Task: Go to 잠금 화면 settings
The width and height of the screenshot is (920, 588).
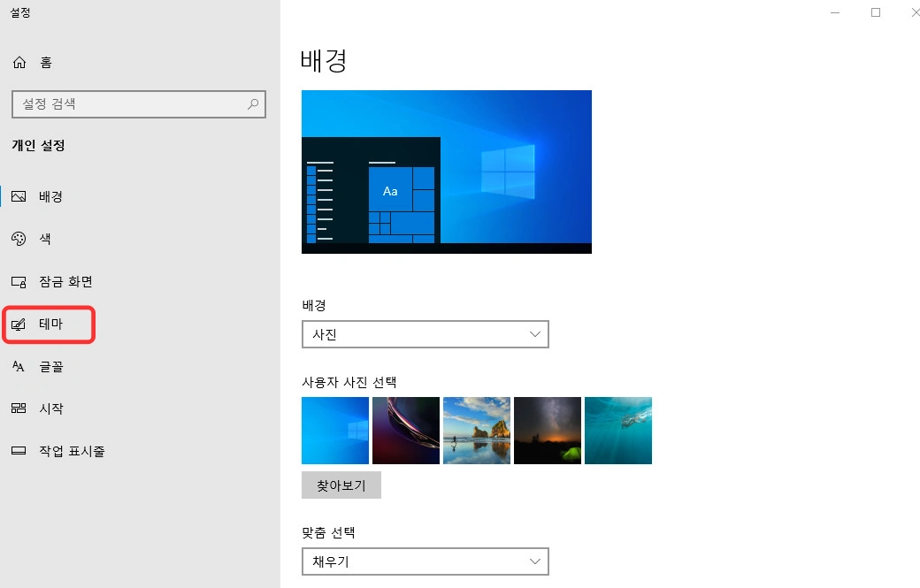Action: click(x=140, y=281)
